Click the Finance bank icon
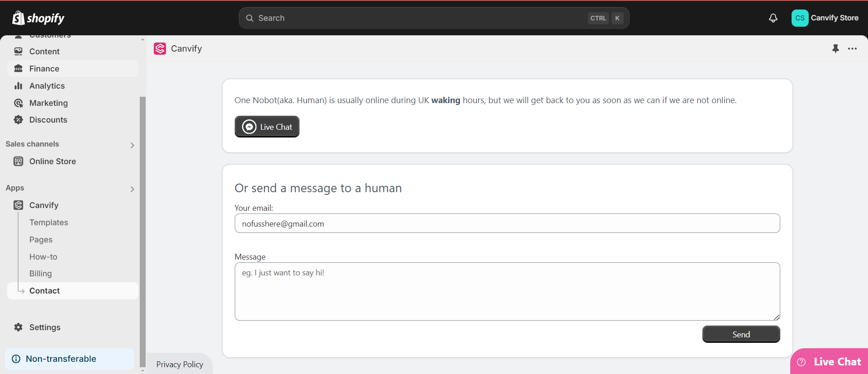Screen dimensions: 868x374 click(18, 69)
